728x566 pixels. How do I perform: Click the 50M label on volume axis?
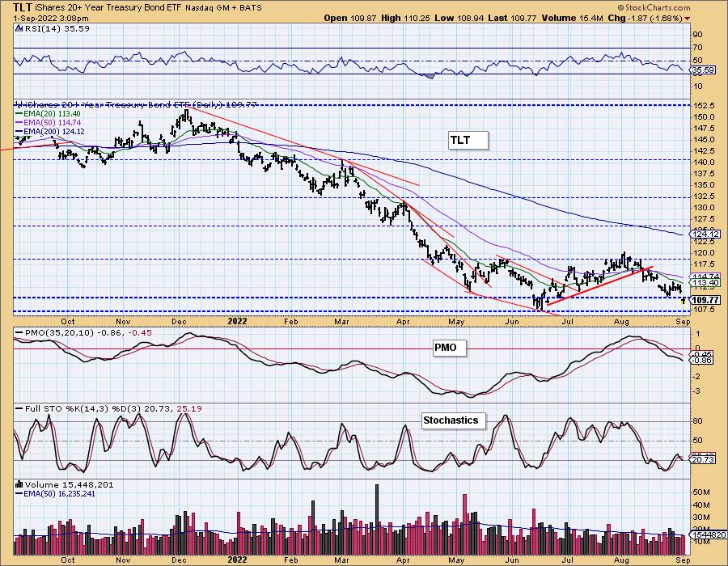pyautogui.click(x=700, y=492)
